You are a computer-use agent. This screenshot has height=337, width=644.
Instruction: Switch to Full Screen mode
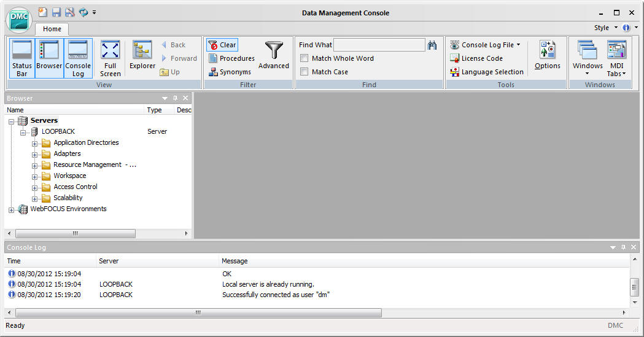tap(110, 58)
